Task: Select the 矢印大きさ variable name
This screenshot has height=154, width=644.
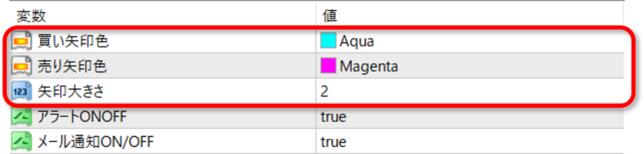Action: (71, 91)
